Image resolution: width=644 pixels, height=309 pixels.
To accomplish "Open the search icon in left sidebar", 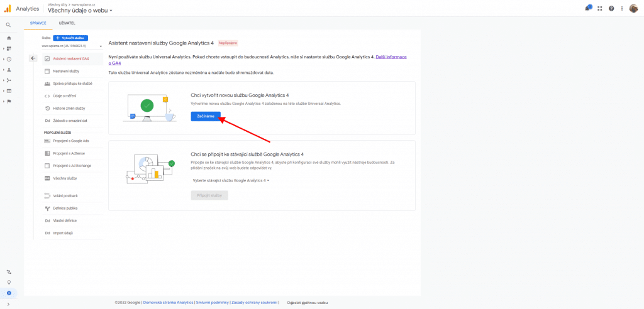I will [x=9, y=25].
